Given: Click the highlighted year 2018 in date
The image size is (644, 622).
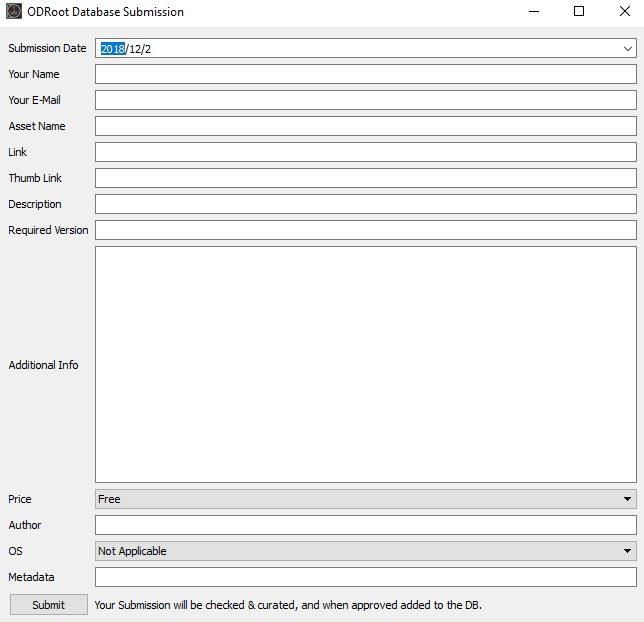Looking at the screenshot, I should coord(112,49).
